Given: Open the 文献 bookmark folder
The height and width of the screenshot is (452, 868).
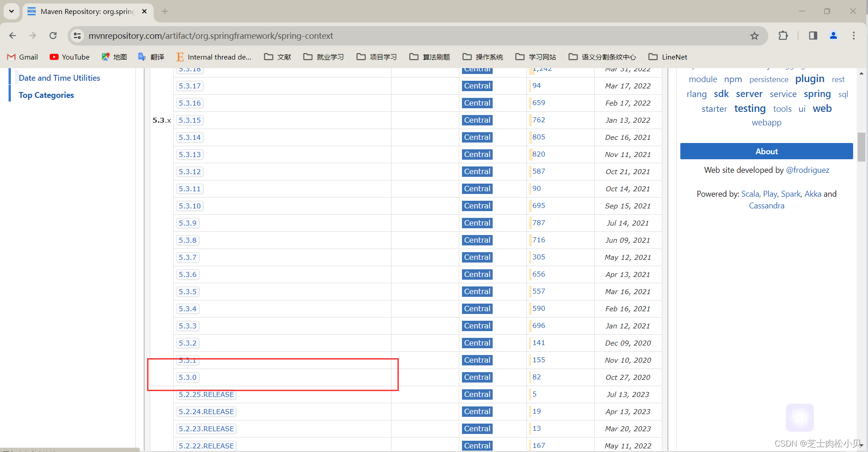Looking at the screenshot, I should coord(277,57).
